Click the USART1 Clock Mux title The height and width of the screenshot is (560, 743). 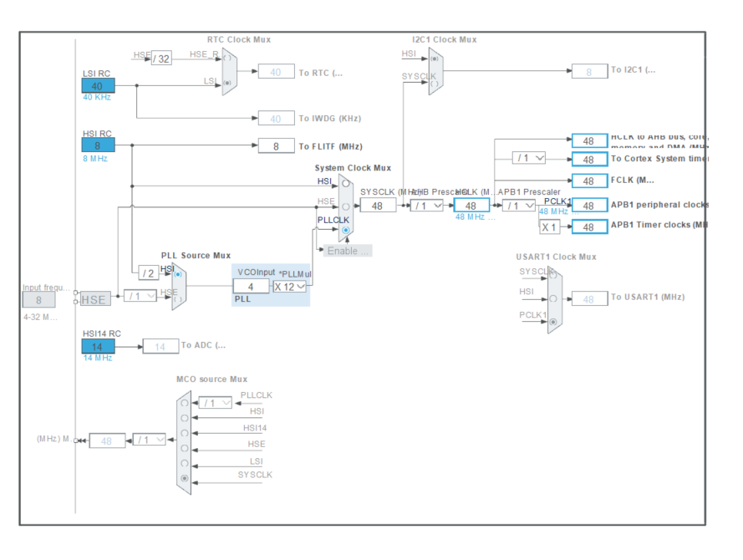click(556, 257)
